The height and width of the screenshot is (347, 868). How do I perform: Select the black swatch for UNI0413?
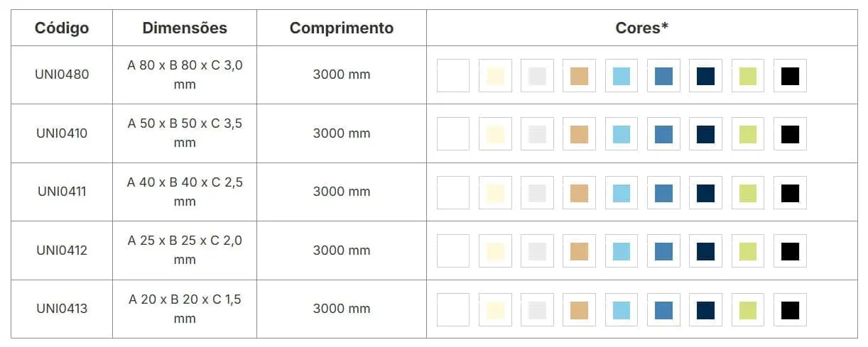click(790, 310)
